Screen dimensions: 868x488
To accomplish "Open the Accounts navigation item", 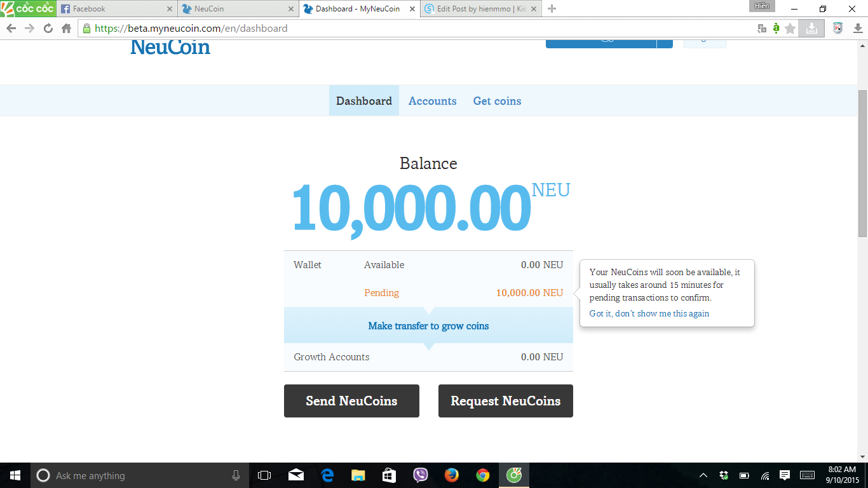I will coord(433,101).
